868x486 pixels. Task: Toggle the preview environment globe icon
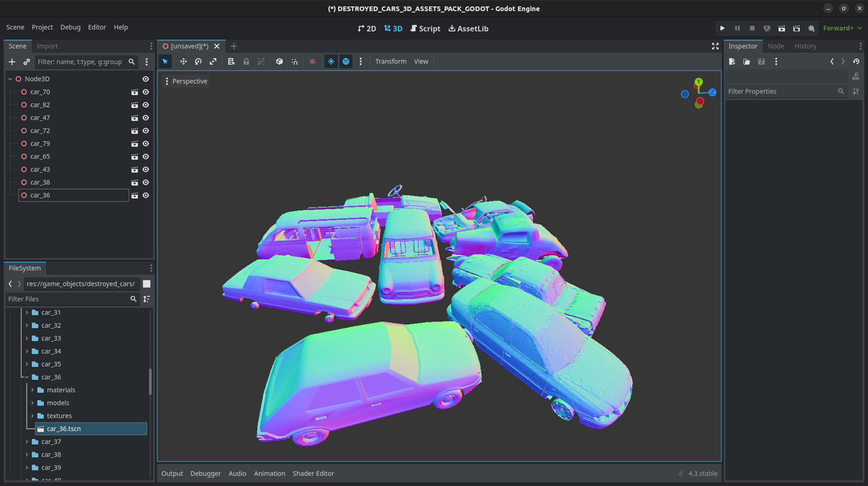[346, 61]
